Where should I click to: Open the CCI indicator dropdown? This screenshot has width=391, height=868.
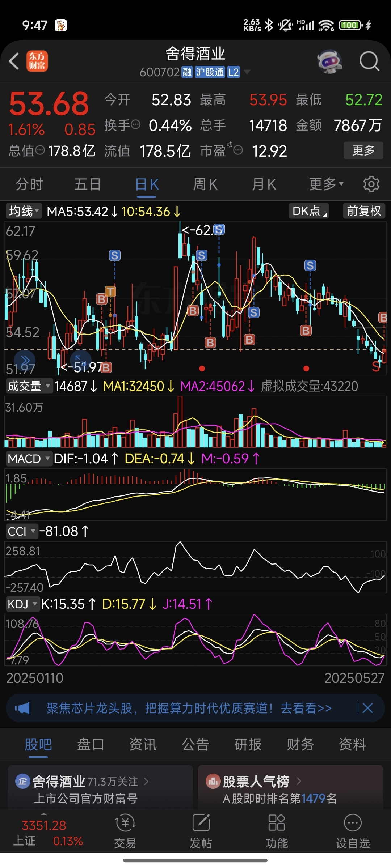21,531
